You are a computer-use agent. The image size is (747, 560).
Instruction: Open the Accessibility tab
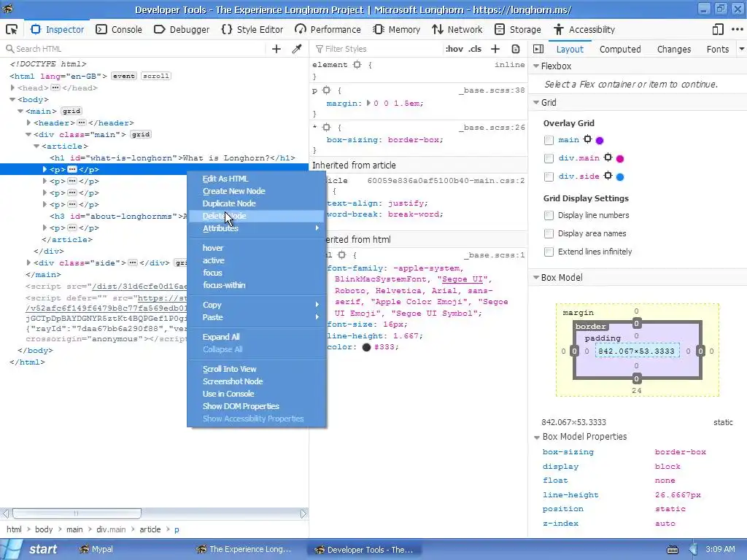click(584, 29)
